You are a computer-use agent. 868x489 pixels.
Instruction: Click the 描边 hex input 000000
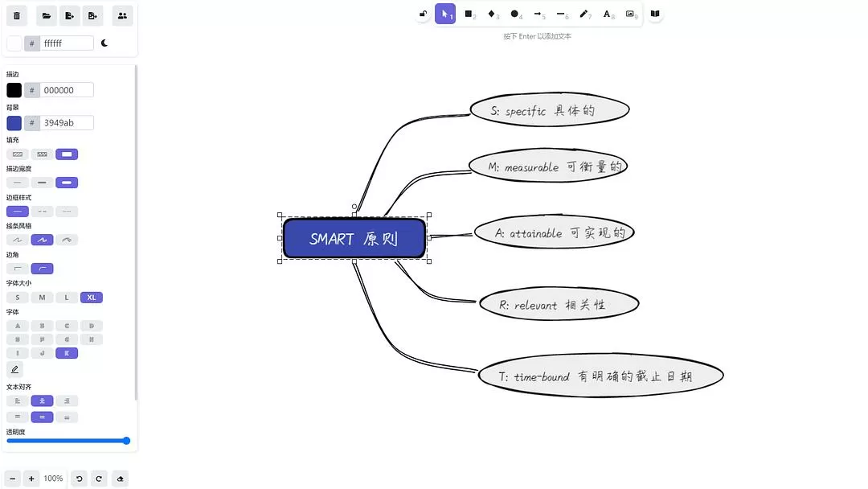[x=67, y=90]
